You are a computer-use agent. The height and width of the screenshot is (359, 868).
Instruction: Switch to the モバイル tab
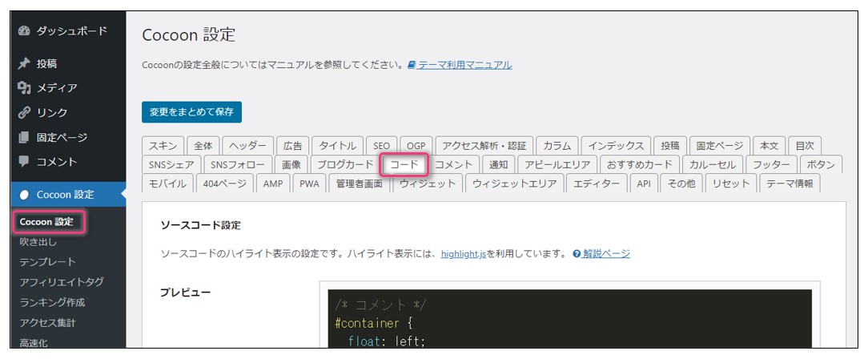tap(167, 184)
